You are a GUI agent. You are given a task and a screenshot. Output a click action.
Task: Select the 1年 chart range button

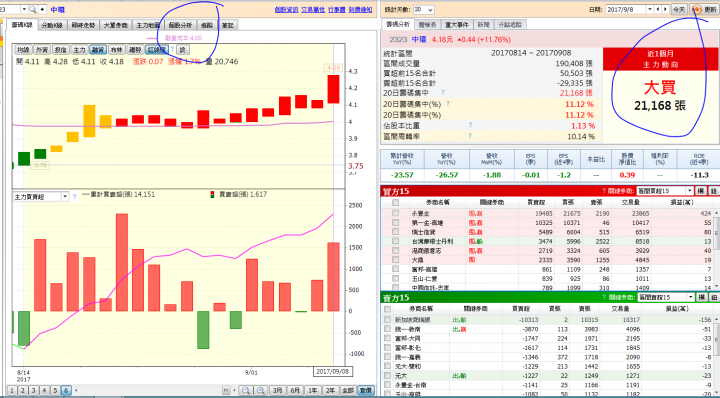[x=313, y=390]
